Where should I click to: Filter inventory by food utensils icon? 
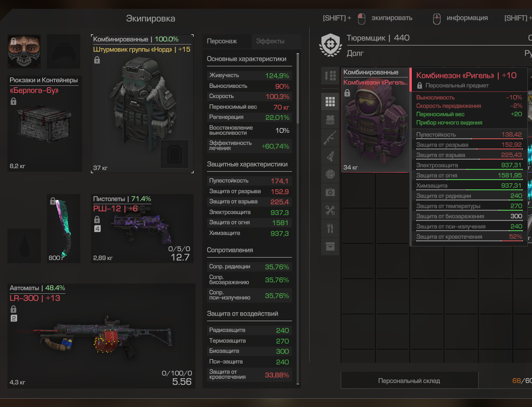click(x=330, y=229)
